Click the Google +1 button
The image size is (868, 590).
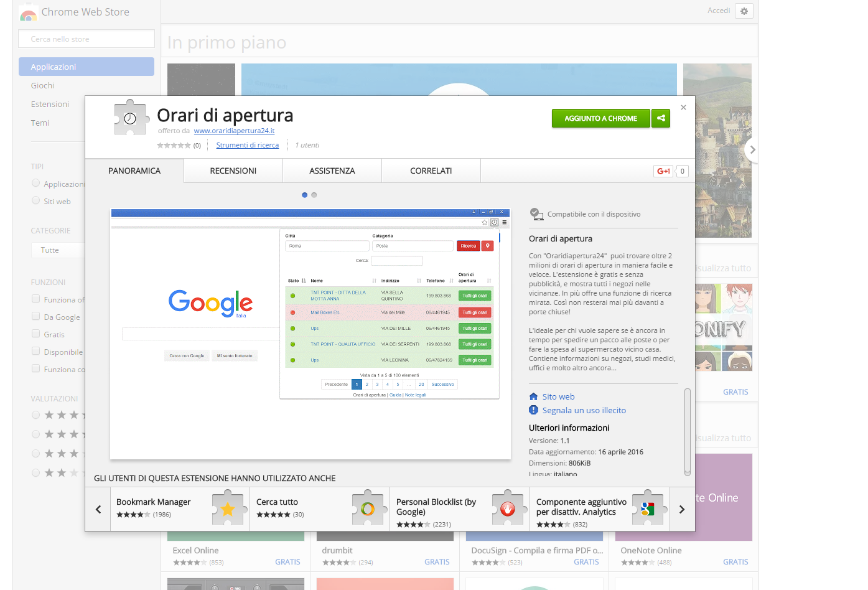[x=663, y=171]
